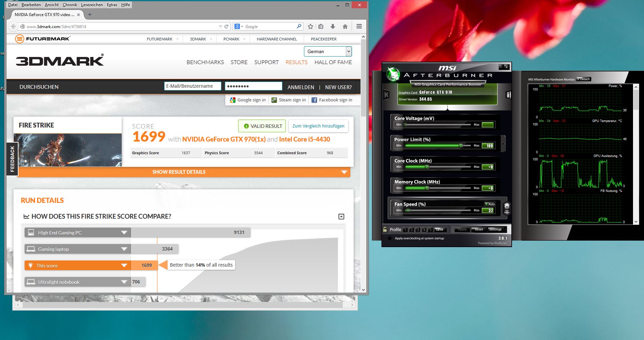Click New User registration link

(338, 87)
